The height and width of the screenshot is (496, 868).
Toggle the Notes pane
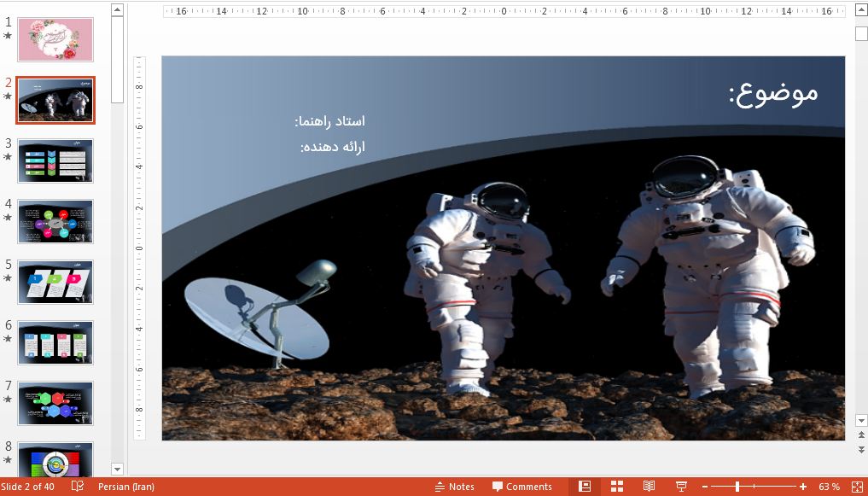[x=454, y=487]
